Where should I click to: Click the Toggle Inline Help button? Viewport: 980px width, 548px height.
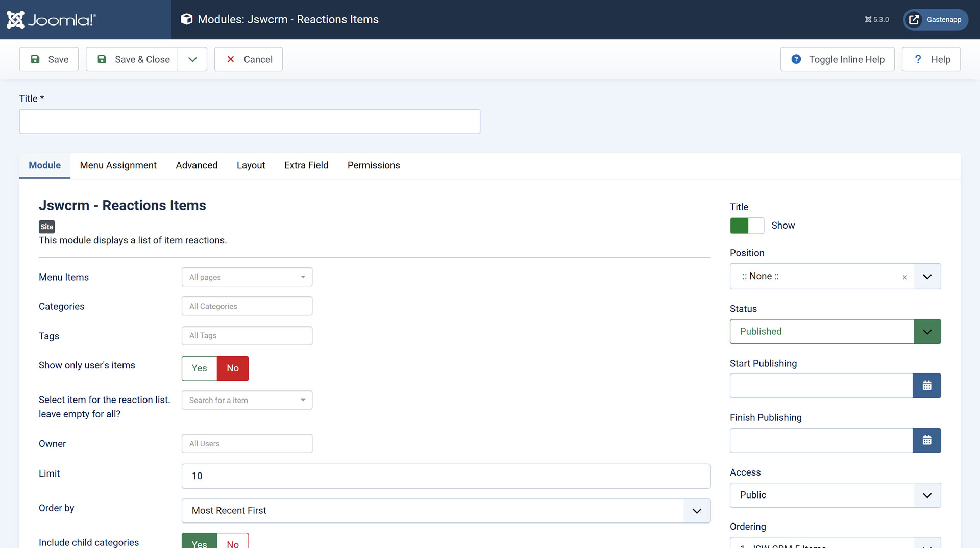tap(837, 59)
